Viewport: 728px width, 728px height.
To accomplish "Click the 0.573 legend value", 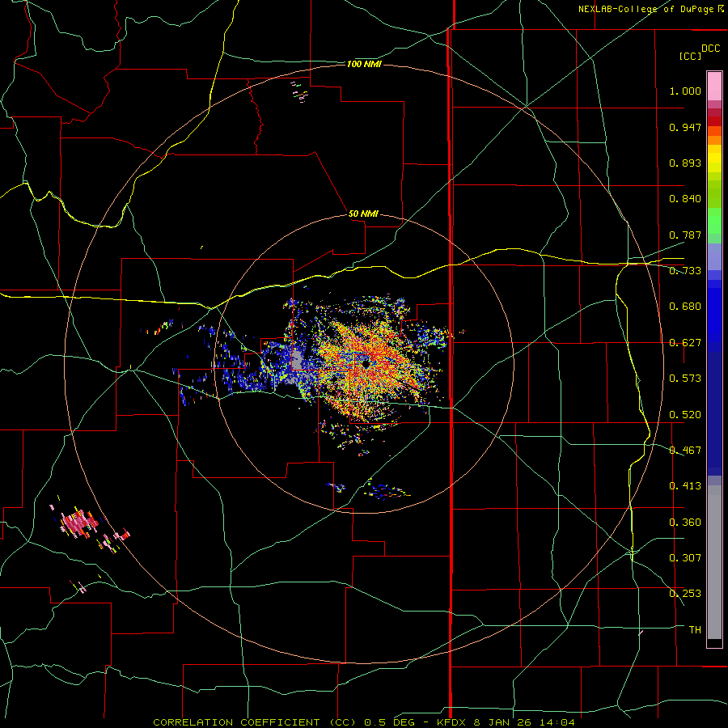I will tap(685, 379).
